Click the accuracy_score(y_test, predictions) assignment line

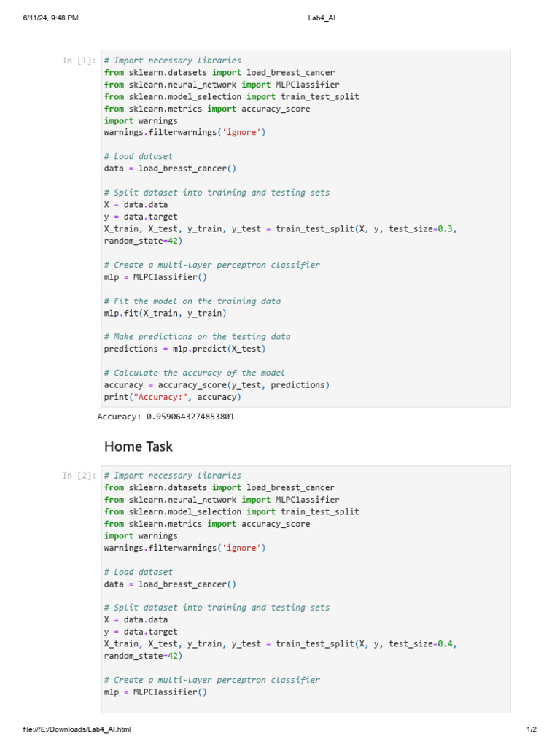(217, 384)
